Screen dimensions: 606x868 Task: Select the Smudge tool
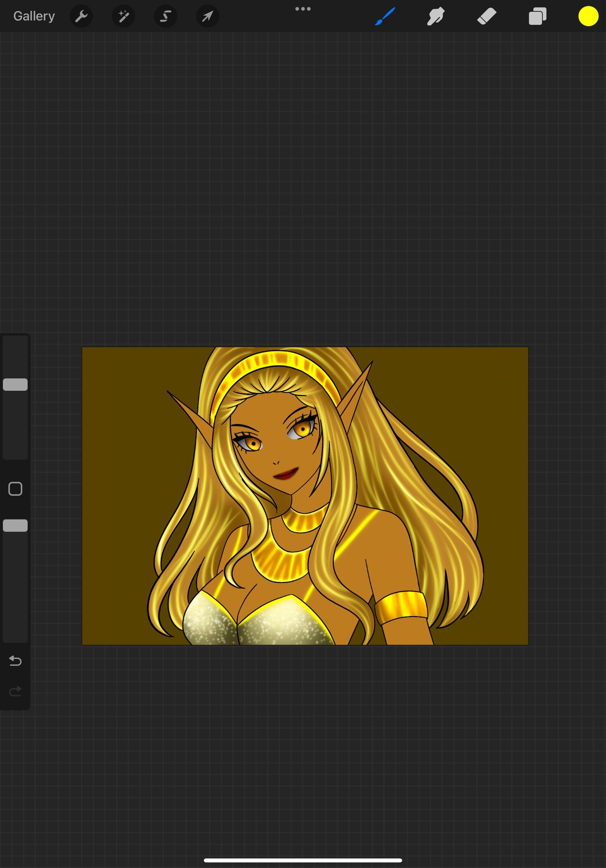click(x=436, y=17)
